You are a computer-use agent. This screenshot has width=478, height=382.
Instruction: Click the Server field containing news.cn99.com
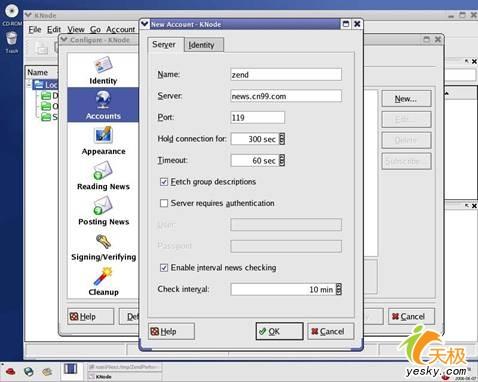[x=286, y=96]
